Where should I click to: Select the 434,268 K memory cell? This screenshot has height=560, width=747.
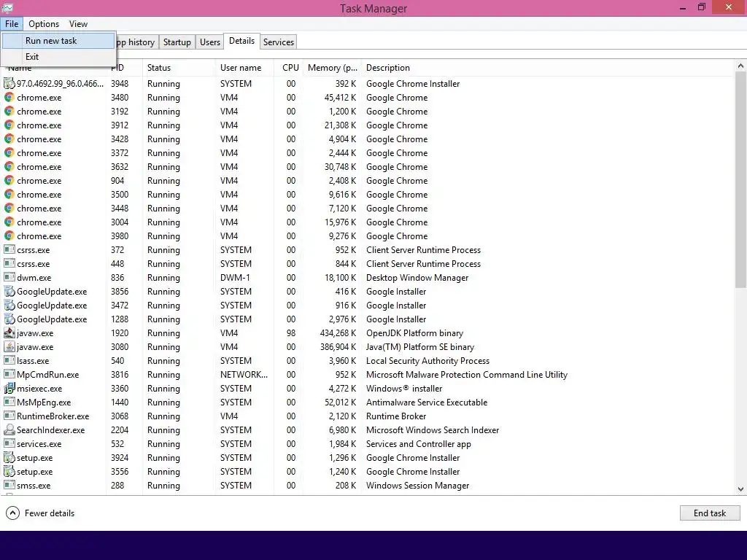click(x=338, y=332)
